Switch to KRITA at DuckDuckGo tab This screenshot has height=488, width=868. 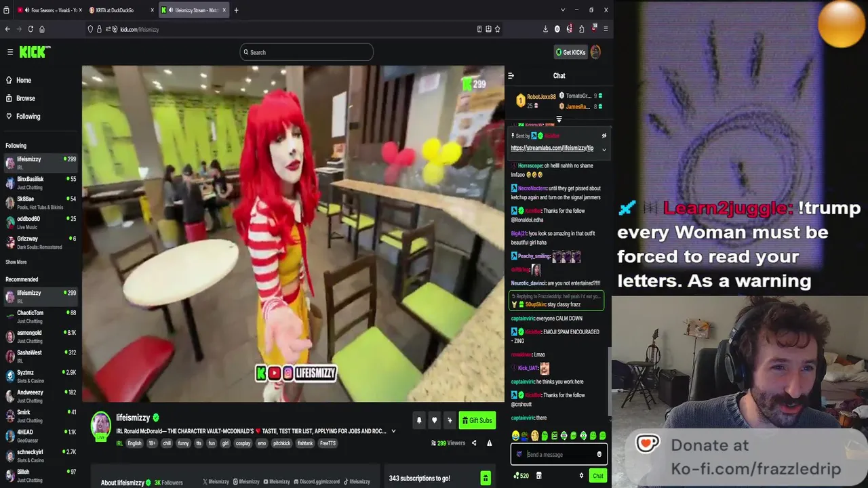(120, 10)
